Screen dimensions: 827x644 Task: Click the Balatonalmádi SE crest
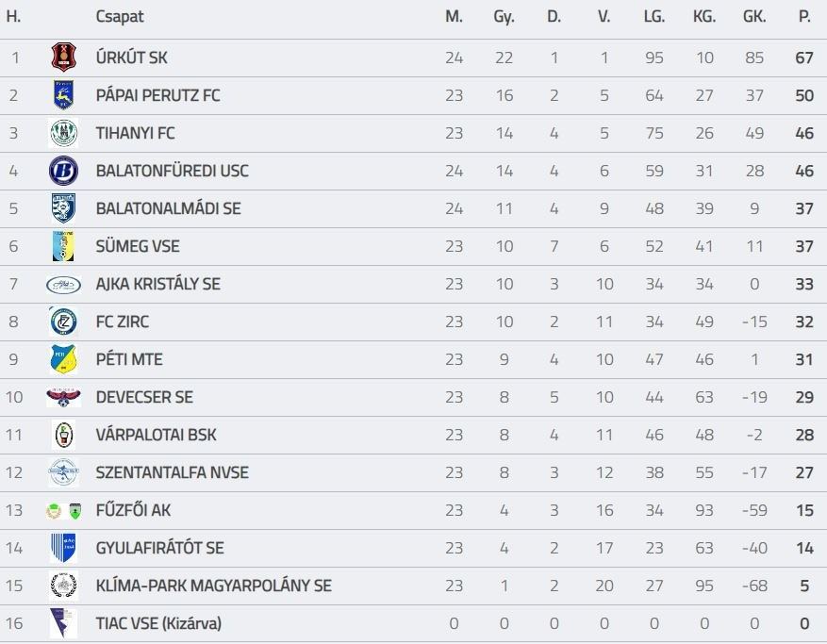tap(63, 208)
